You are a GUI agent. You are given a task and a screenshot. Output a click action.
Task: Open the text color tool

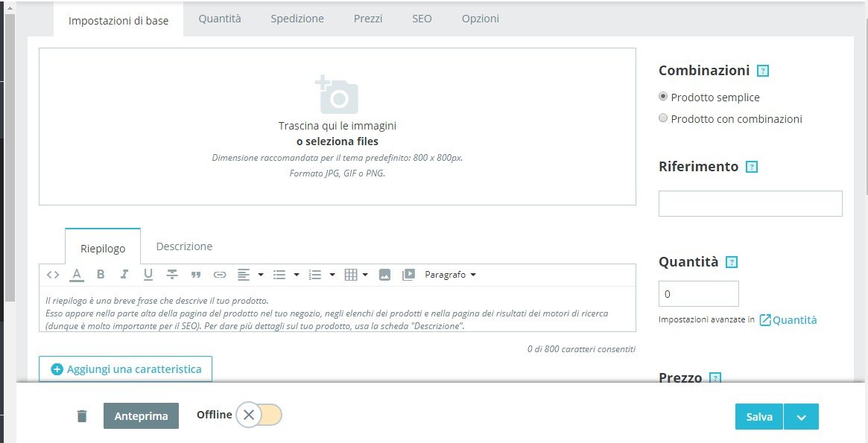coord(77,274)
